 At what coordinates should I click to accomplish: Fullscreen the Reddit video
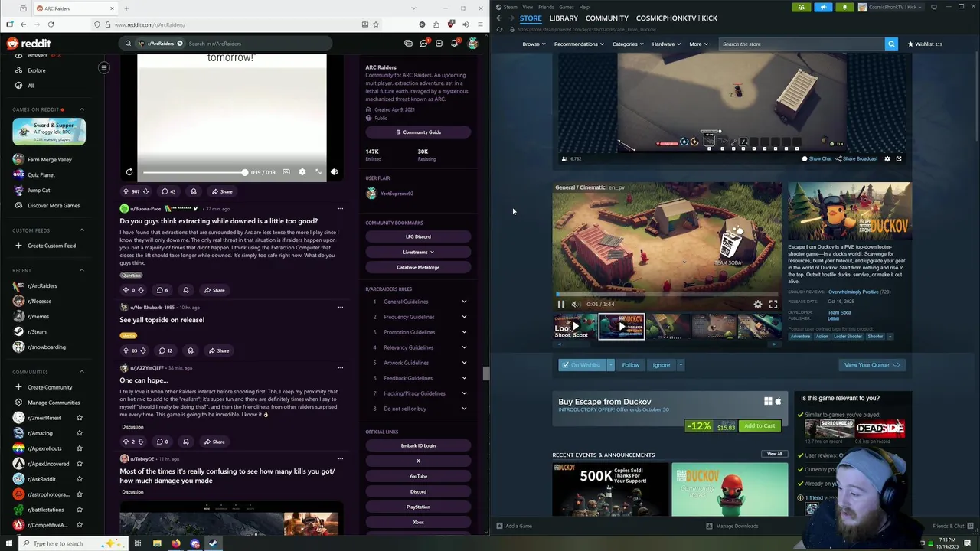[x=318, y=172]
